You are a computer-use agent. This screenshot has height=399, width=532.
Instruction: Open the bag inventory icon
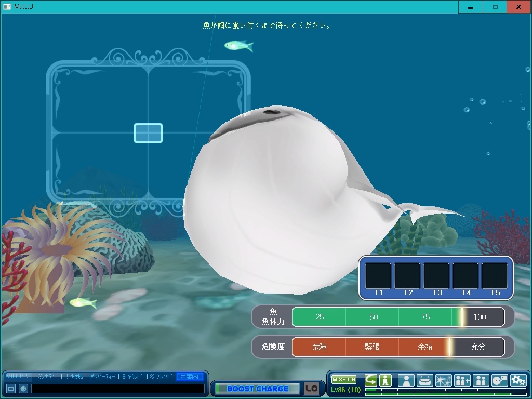[425, 380]
